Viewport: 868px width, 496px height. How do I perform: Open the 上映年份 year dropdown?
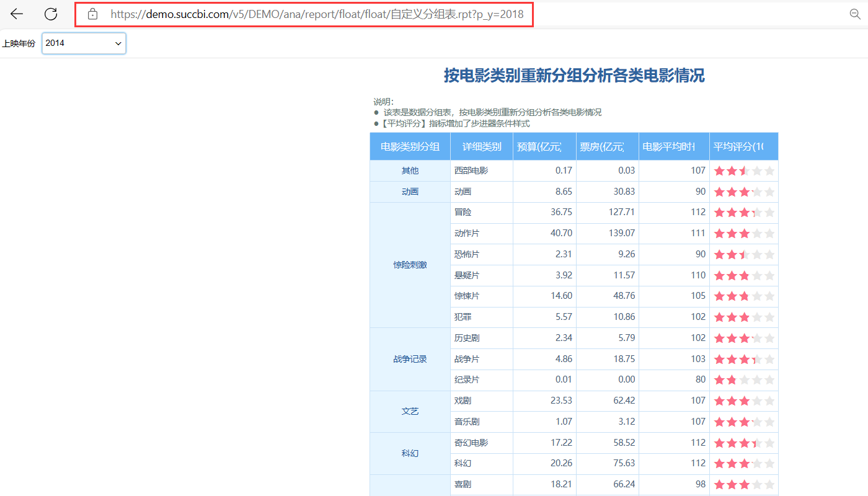click(84, 43)
